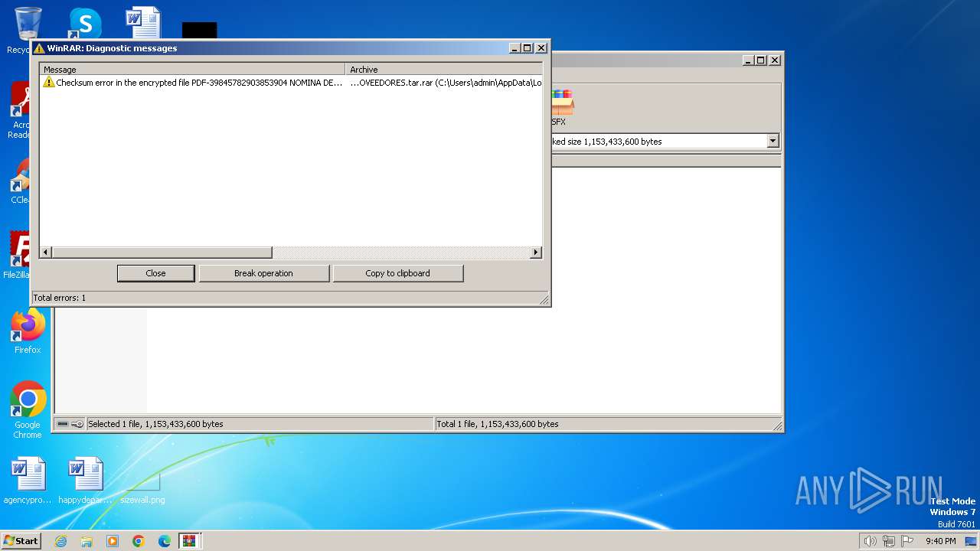Click the volume speaker tray icon
Viewport: 980px width, 551px height.
pos(870,541)
